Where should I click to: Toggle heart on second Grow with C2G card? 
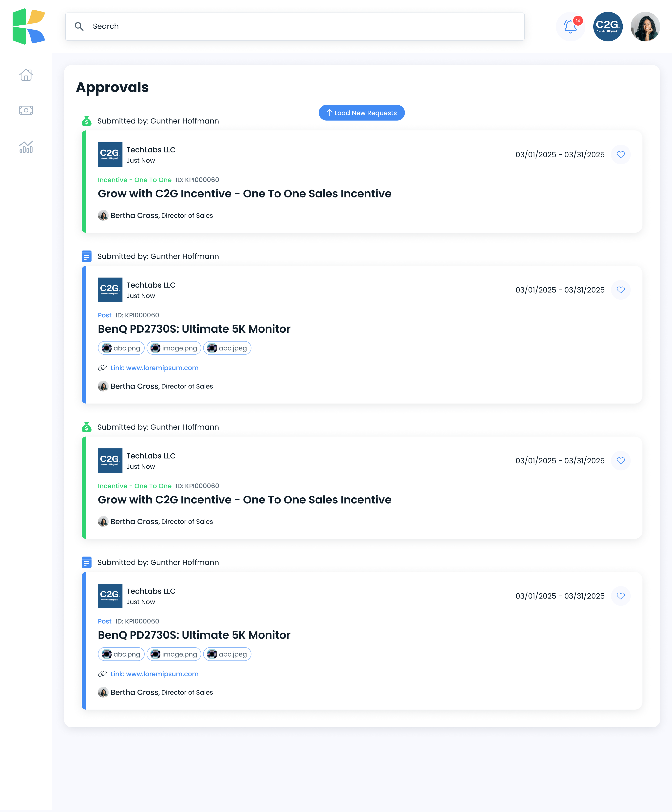[x=621, y=461]
